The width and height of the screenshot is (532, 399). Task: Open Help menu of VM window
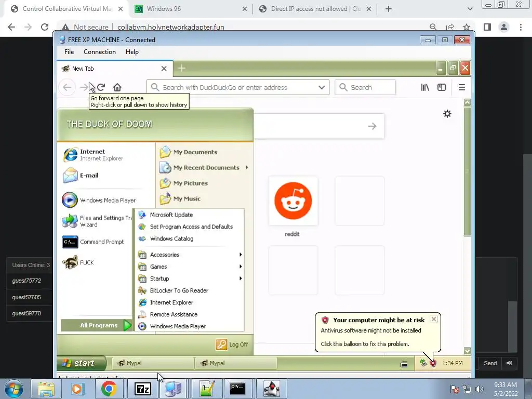pos(132,52)
